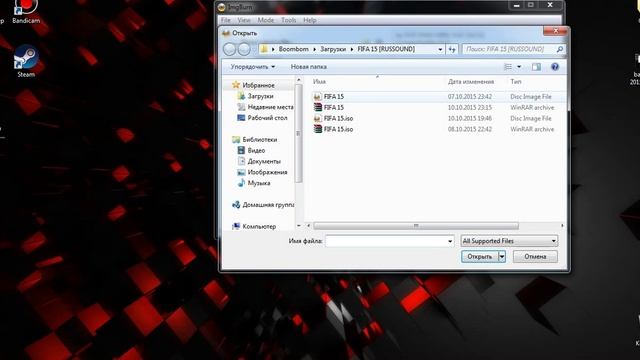Click the search magnifier icon
Viewport: 640px width, 360px height.
pyautogui.click(x=560, y=49)
